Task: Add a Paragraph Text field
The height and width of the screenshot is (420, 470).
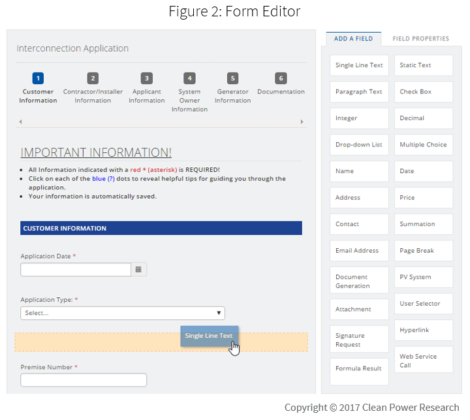Action: [x=359, y=92]
